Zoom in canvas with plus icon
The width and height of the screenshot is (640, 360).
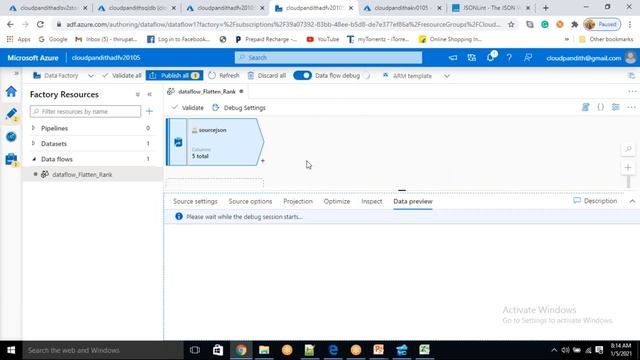click(x=628, y=167)
